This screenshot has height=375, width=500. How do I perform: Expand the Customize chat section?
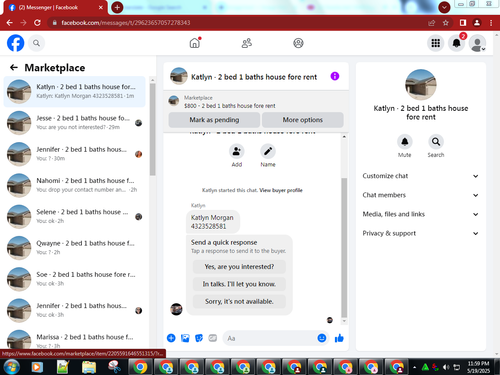click(x=420, y=176)
